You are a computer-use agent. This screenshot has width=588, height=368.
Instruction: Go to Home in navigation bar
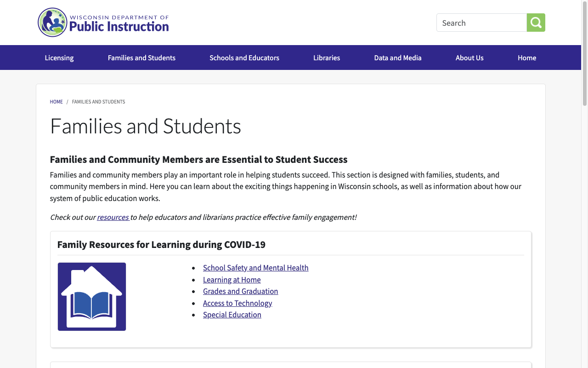pyautogui.click(x=527, y=57)
